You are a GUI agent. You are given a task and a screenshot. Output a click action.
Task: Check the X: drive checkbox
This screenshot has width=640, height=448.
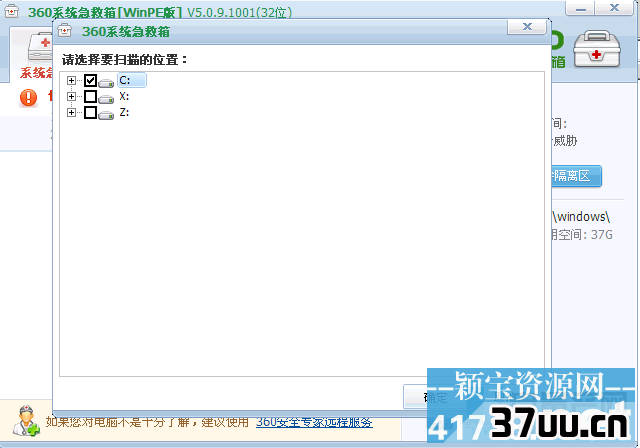point(90,97)
